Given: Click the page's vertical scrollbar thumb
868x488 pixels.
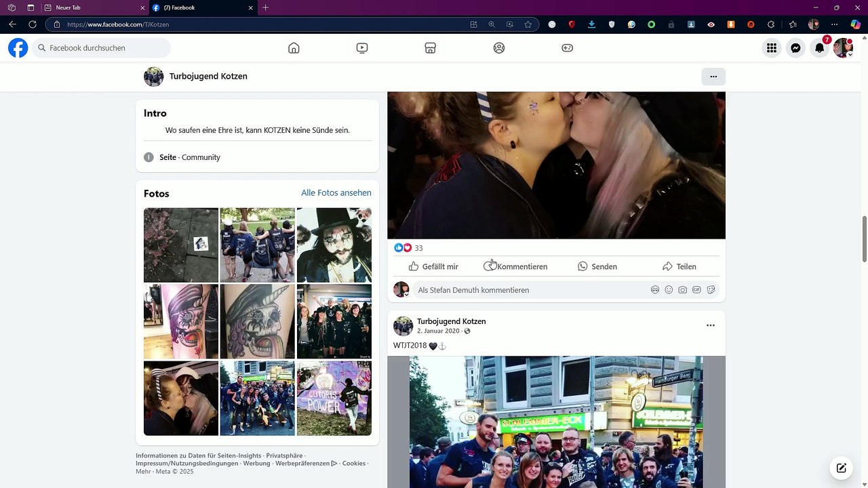Looking at the screenshot, I should (864, 239).
